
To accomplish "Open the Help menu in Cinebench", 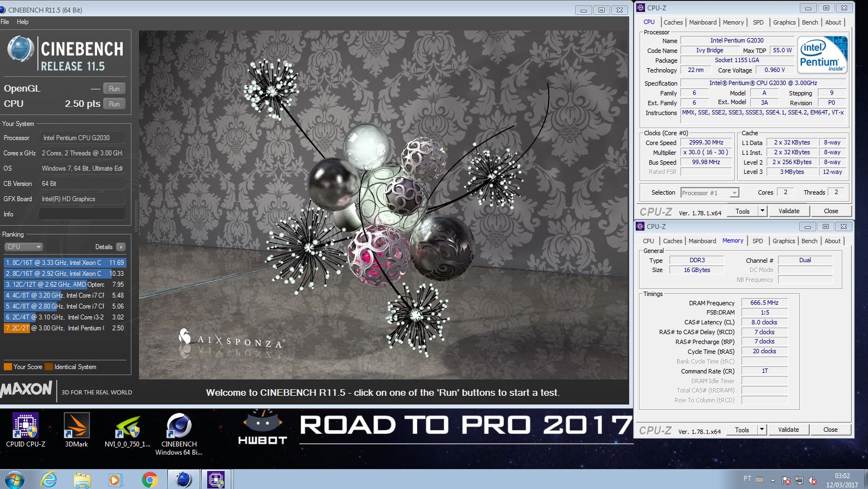I will point(22,22).
